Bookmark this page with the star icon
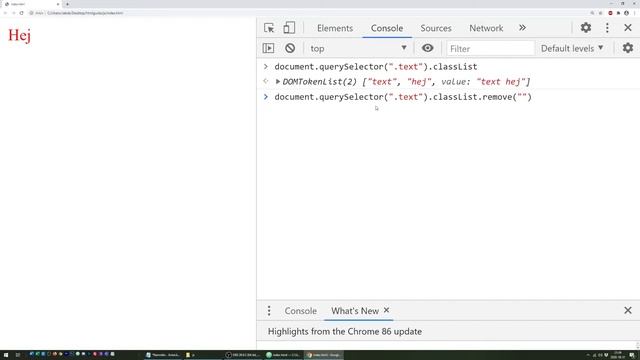The width and height of the screenshot is (640, 360). point(600,13)
